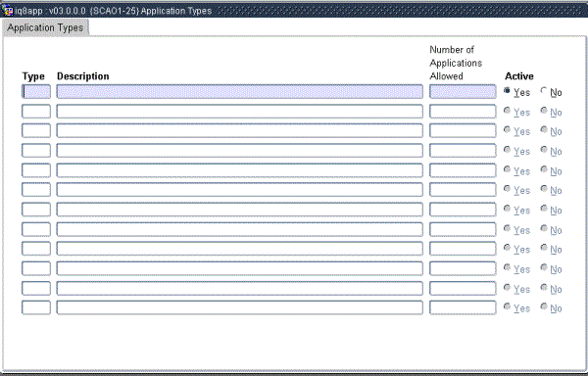Focus the Type field in the last row

click(x=36, y=307)
